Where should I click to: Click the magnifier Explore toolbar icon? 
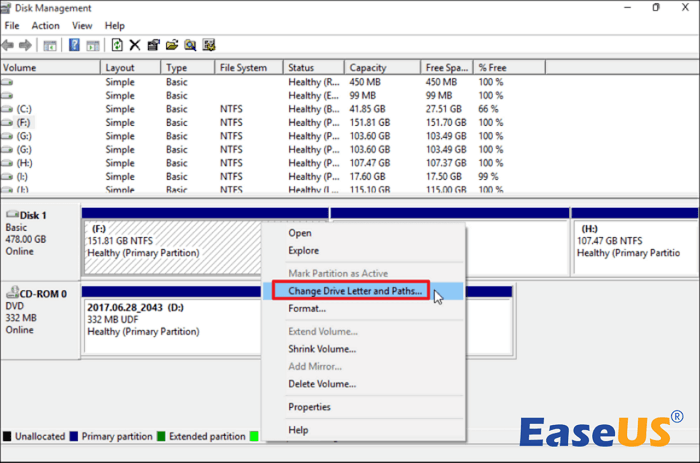click(x=191, y=45)
